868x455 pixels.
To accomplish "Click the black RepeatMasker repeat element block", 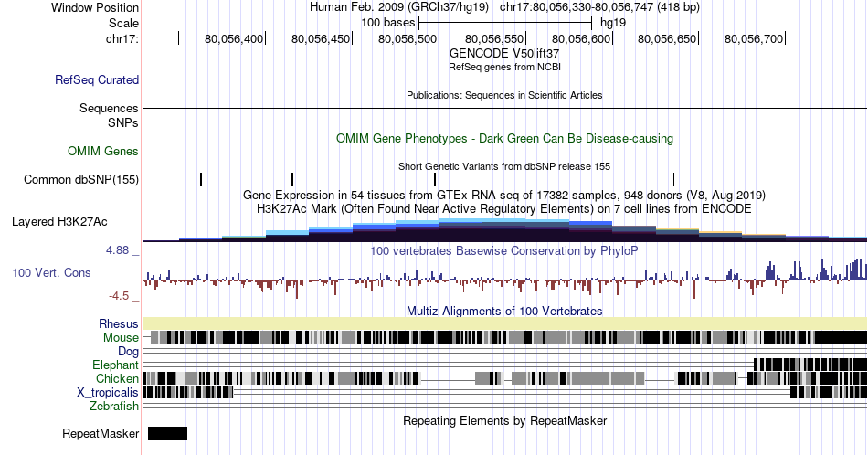I will 168,433.
